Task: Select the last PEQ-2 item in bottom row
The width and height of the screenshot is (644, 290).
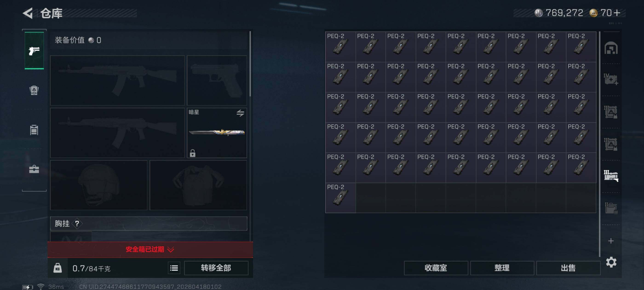Action: (340, 198)
